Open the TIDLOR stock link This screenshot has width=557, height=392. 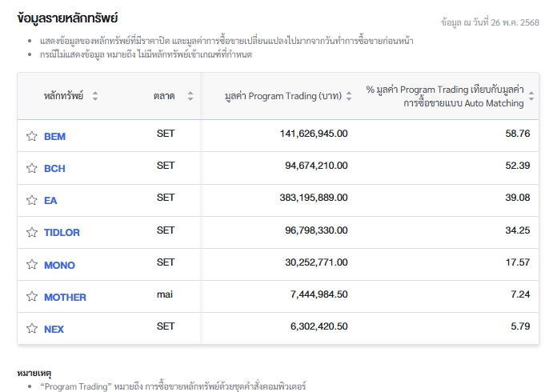click(62, 233)
